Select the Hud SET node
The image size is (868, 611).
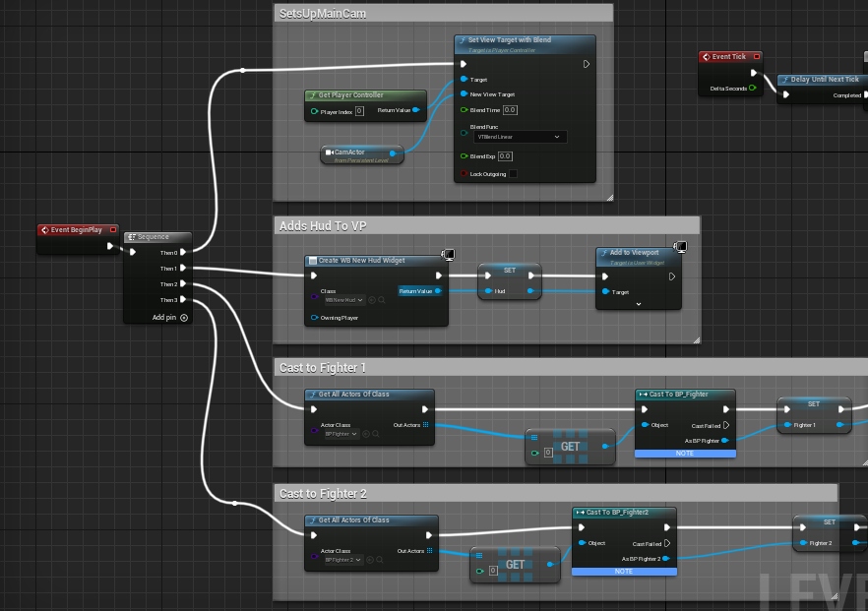pos(510,280)
